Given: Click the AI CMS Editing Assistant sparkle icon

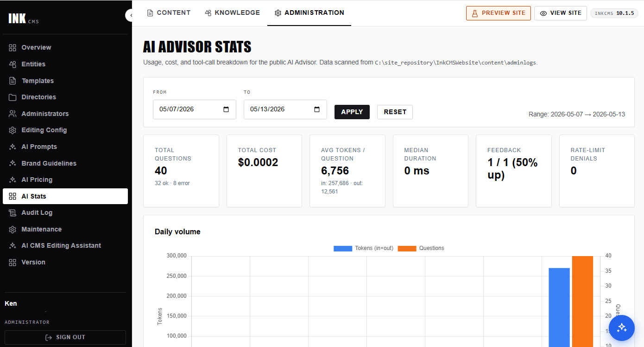Looking at the screenshot, I should point(13,245).
